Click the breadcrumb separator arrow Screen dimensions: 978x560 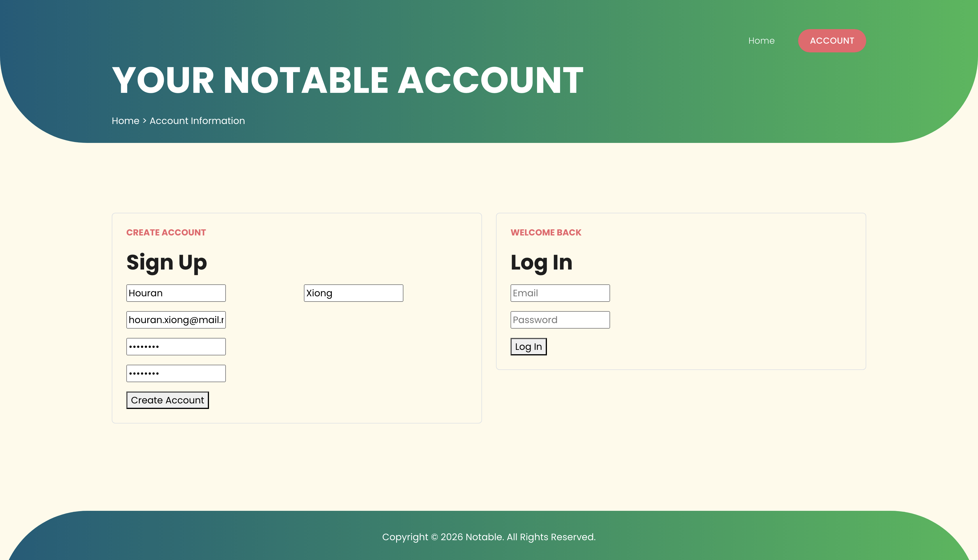click(145, 121)
